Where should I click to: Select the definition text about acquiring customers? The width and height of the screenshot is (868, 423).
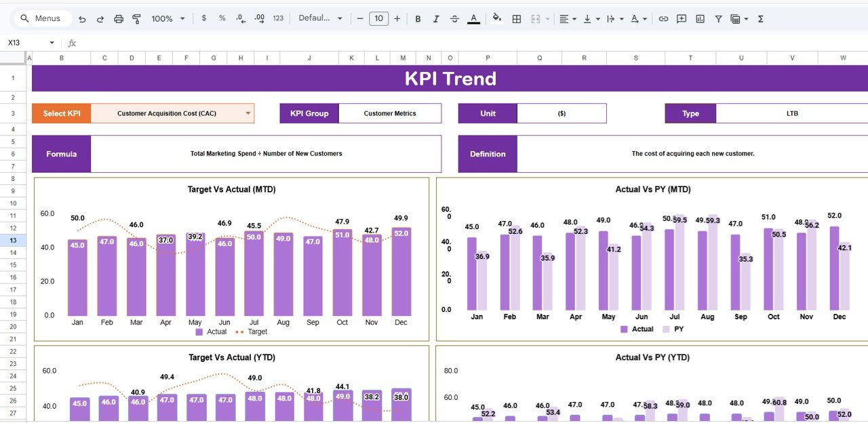(693, 154)
